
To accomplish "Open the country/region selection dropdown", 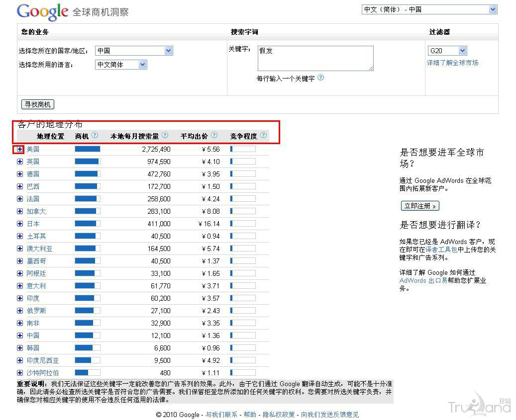I will 133,51.
